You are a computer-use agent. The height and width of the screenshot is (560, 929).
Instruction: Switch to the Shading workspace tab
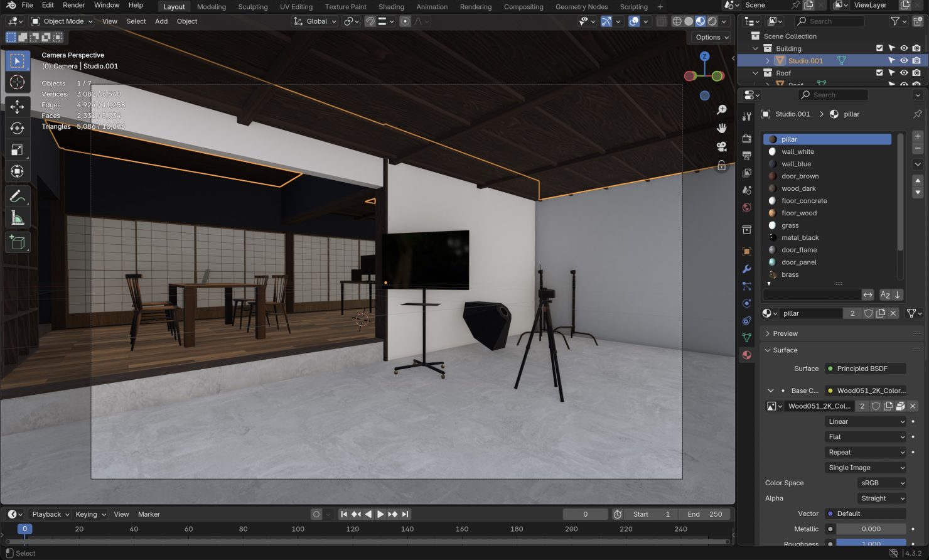pos(391,7)
